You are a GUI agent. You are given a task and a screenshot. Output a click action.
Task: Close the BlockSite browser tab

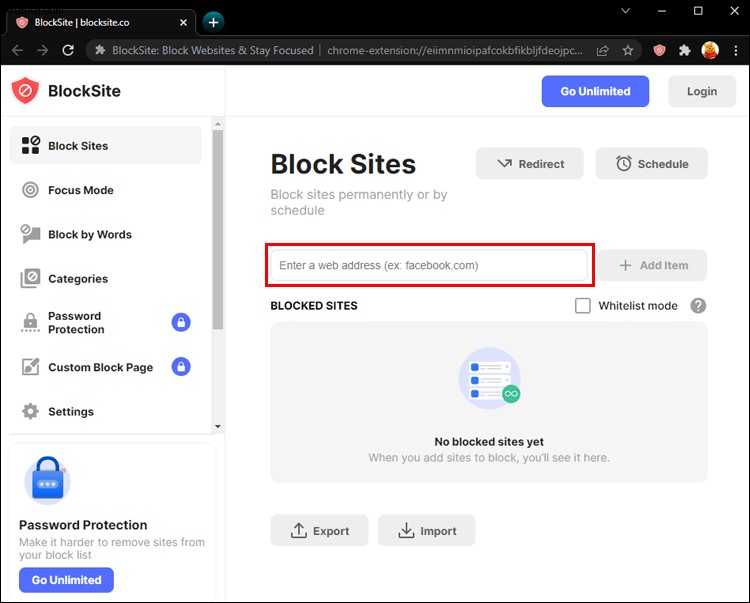coord(183,22)
